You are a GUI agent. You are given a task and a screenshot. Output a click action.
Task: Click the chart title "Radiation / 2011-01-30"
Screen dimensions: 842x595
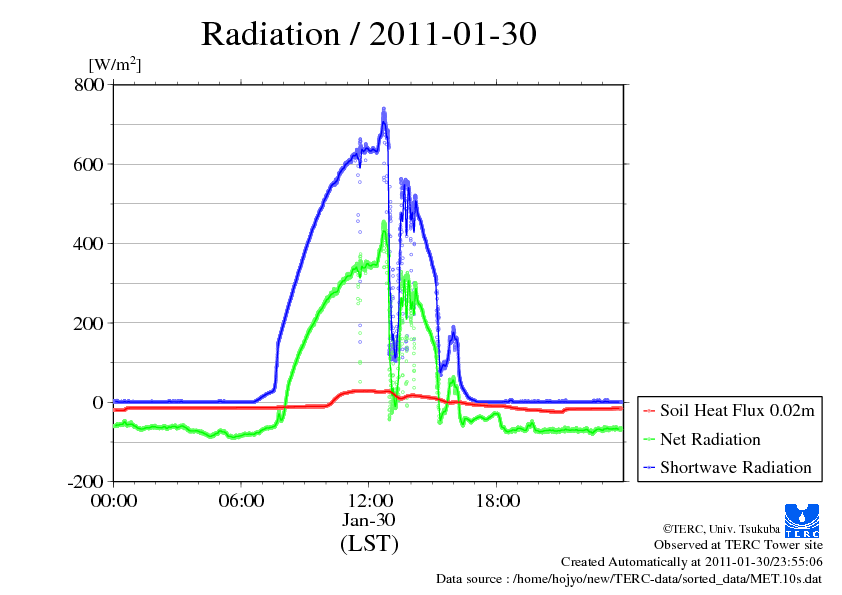pos(368,34)
